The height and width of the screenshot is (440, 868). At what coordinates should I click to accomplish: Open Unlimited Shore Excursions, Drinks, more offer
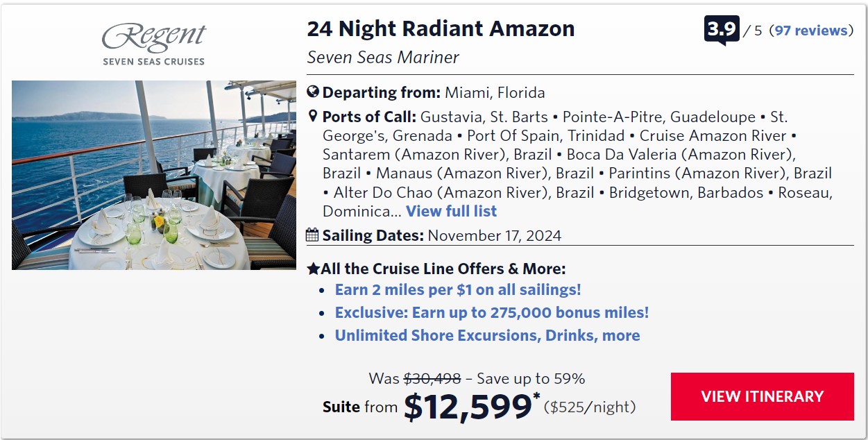pyautogui.click(x=487, y=335)
